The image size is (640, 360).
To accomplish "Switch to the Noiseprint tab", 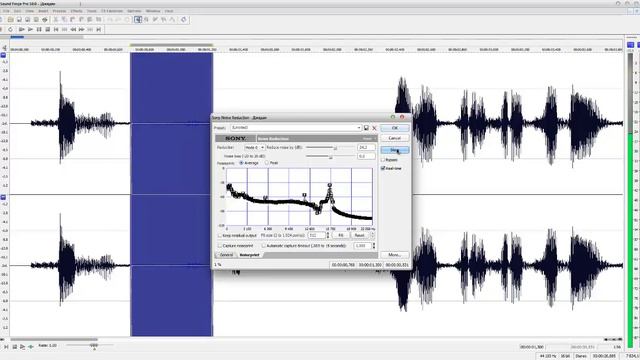I will (x=249, y=255).
